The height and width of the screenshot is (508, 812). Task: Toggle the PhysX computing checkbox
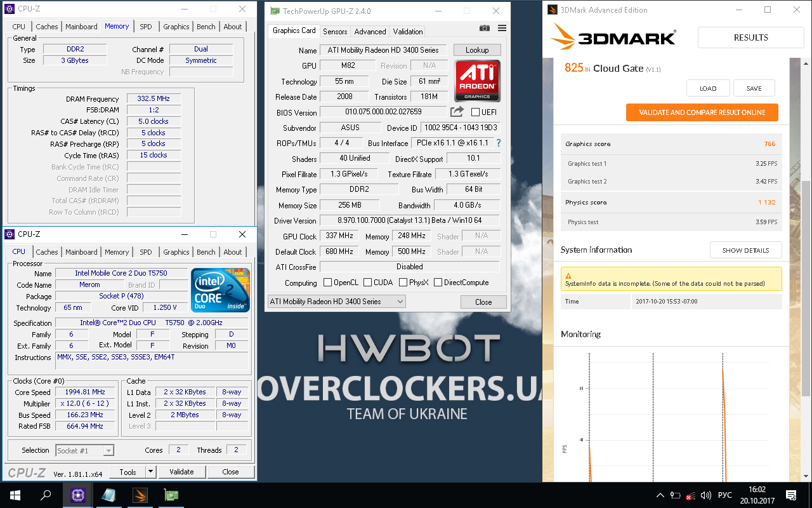(x=403, y=283)
